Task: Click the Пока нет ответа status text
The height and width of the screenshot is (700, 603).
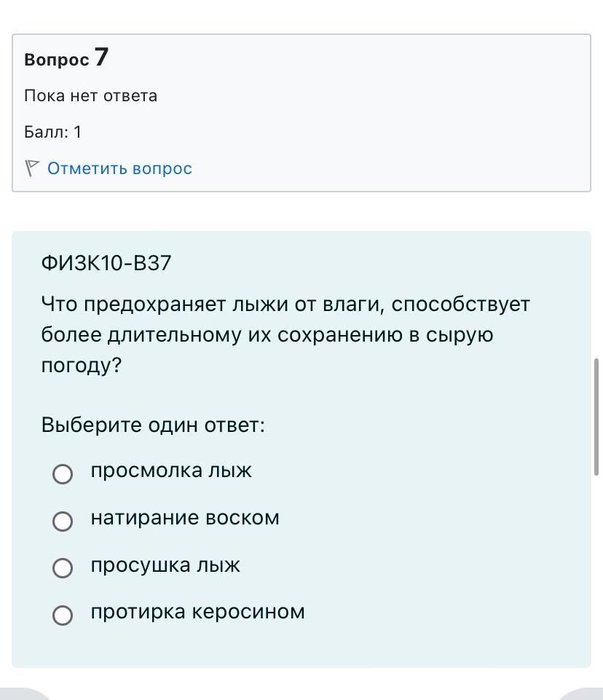Action: coord(90,95)
